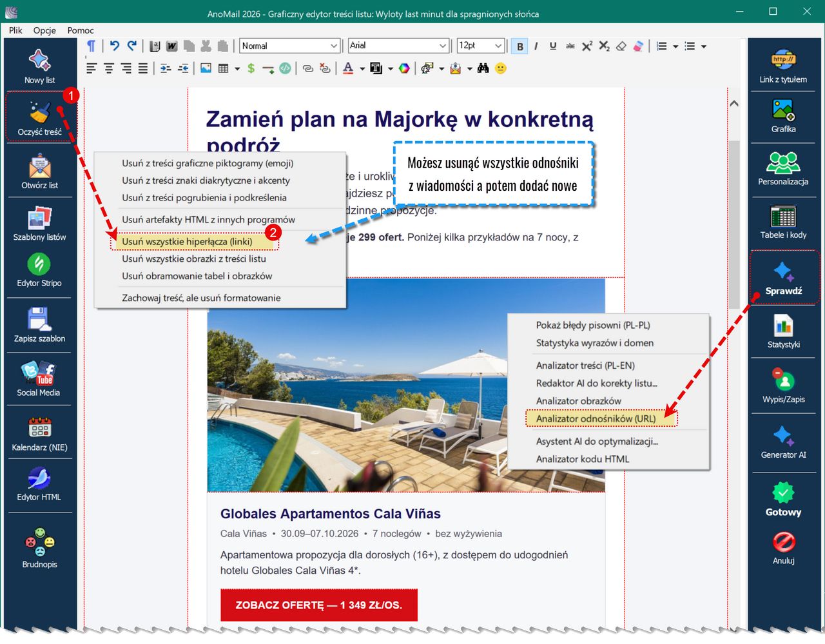Viewport: 825px width, 644px height.
Task: Open Szablony listów in the left sidebar
Action: click(x=39, y=223)
